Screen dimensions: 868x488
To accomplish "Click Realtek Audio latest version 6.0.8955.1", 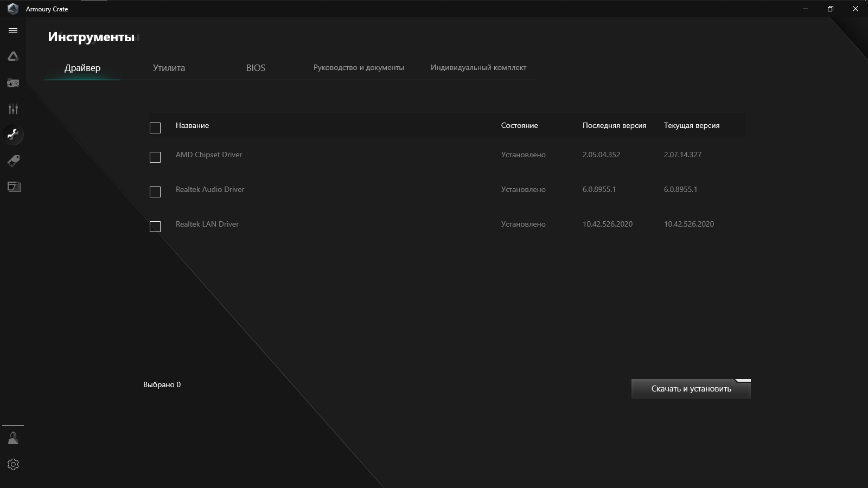I will 599,189.
